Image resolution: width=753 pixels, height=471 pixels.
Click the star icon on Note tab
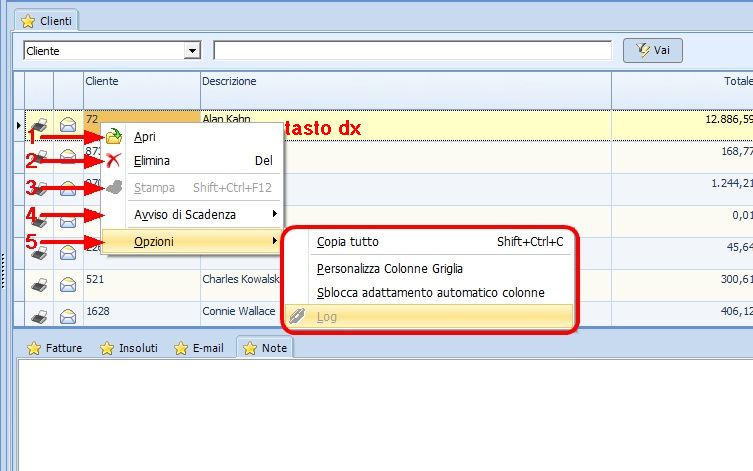(x=250, y=348)
